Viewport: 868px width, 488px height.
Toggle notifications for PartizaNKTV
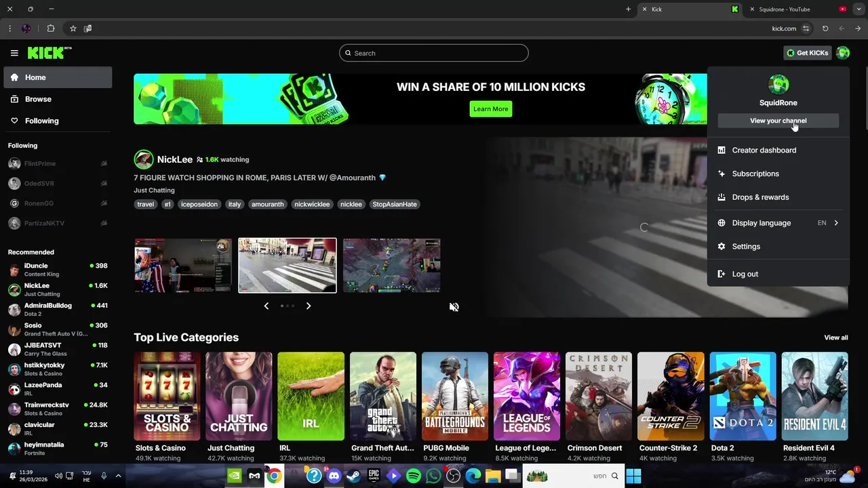(x=104, y=224)
